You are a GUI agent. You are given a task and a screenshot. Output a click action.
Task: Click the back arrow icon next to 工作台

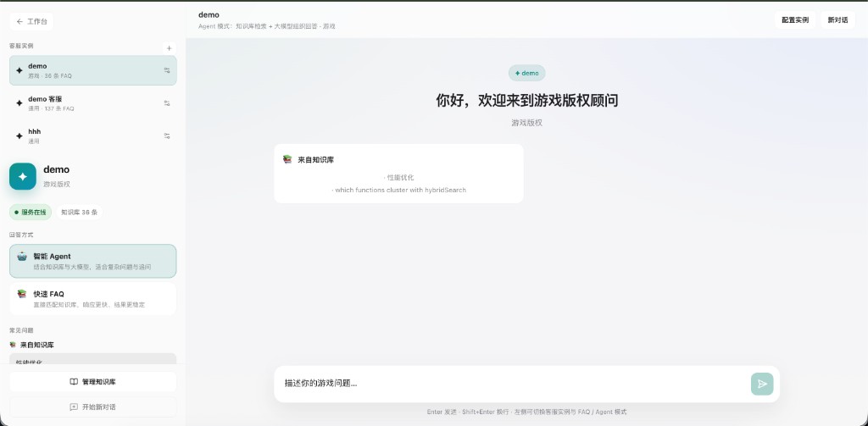click(x=20, y=21)
